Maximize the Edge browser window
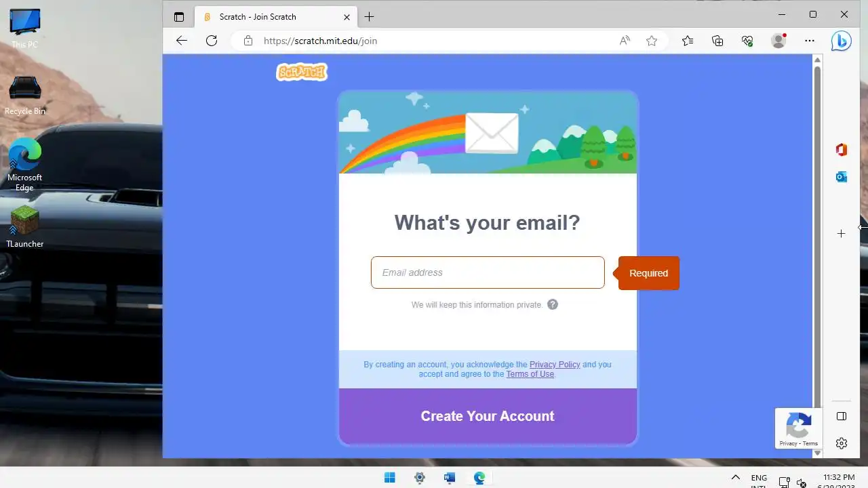This screenshot has height=488, width=868. pos(813,14)
